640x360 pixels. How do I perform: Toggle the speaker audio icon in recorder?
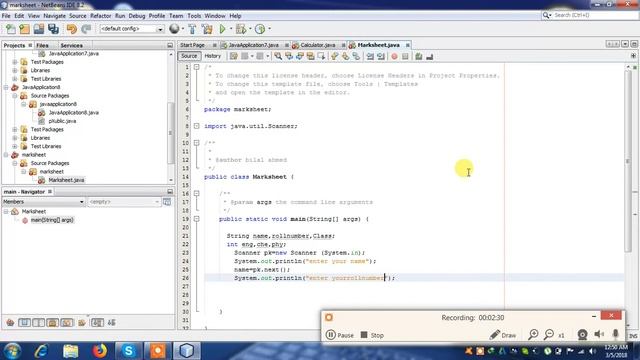tap(599, 334)
